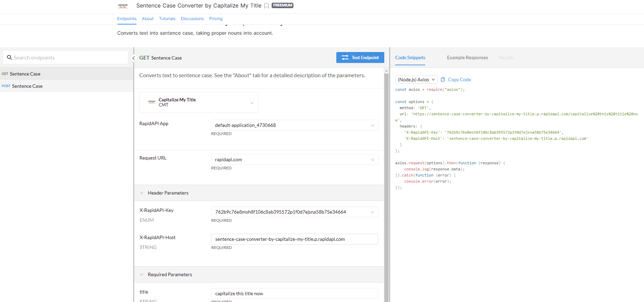Click the copy icon beside Copy Code
Screen dimensions: 644x302
(443, 80)
